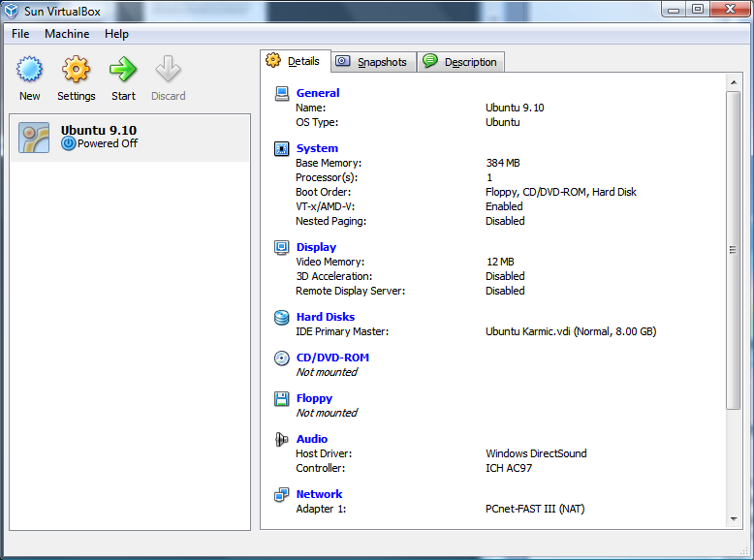Switch to the Snapshots tab
754x560 pixels.
pyautogui.click(x=374, y=62)
